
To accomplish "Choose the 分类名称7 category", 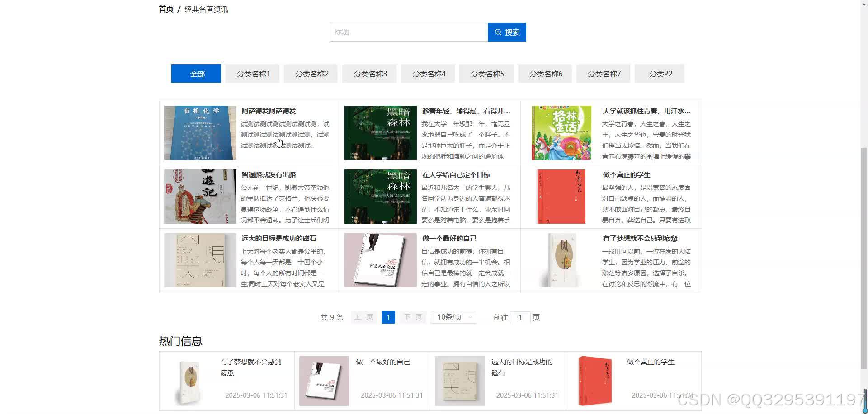I will [603, 73].
